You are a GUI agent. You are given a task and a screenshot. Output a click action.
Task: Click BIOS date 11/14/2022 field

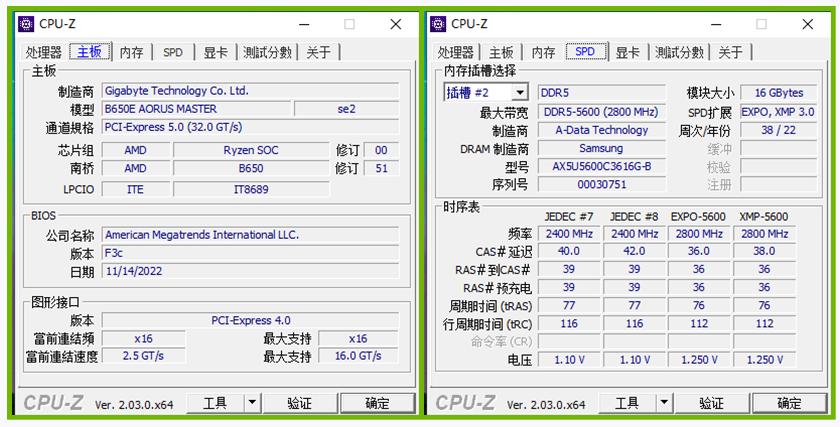tap(250, 271)
